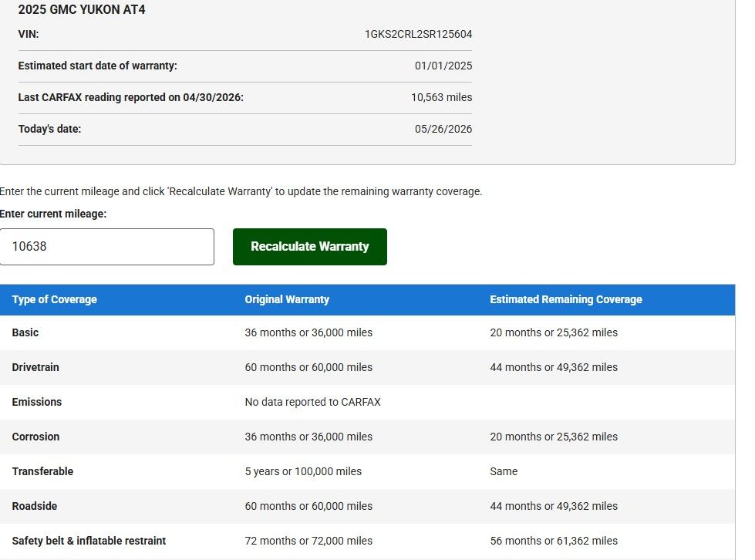The image size is (755, 560).
Task: Click the Emissions coverage row label
Action: click(x=36, y=402)
